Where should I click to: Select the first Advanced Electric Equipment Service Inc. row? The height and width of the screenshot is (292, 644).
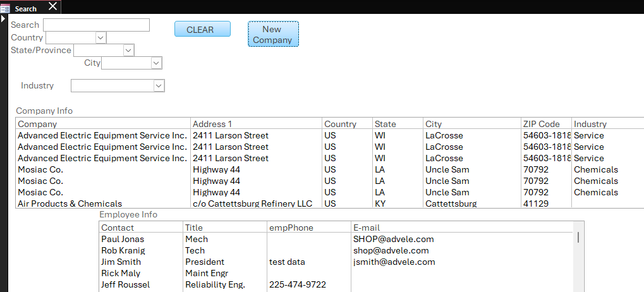[330, 135]
